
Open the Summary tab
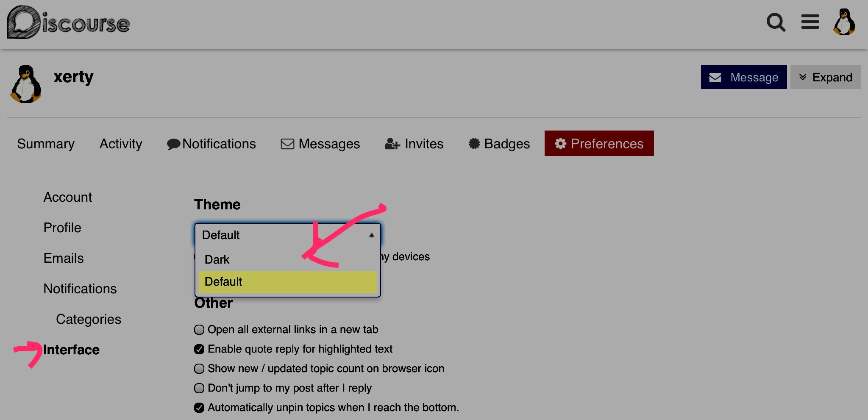(x=46, y=144)
